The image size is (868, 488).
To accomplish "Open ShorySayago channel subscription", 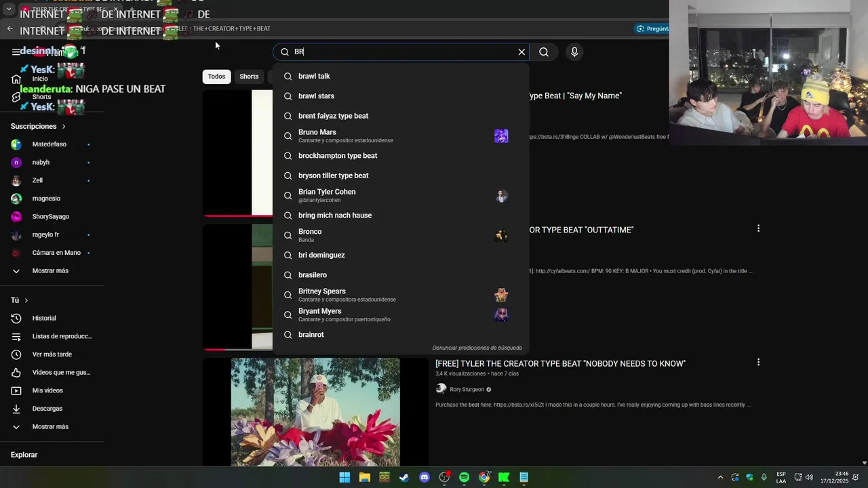I will click(52, 217).
